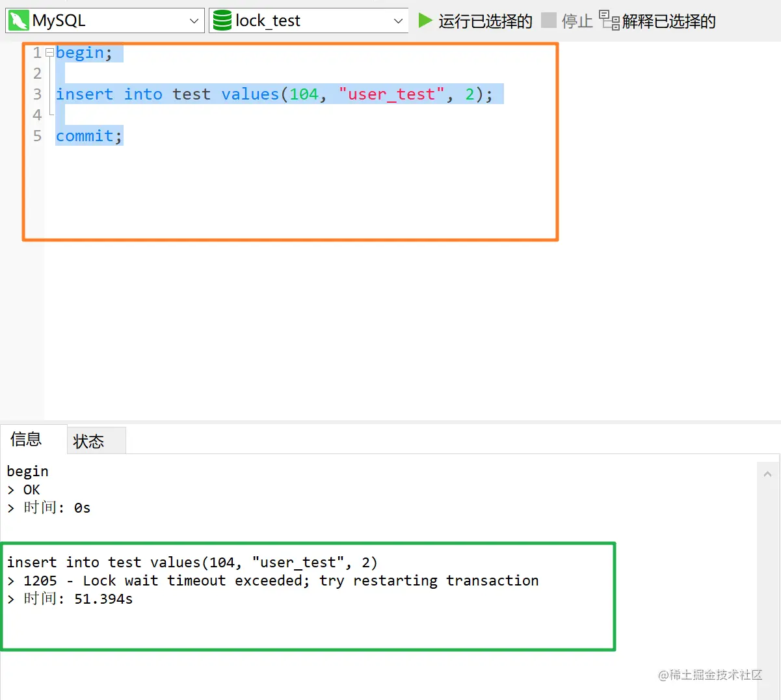Switch to the 信息 tab

tap(26, 439)
